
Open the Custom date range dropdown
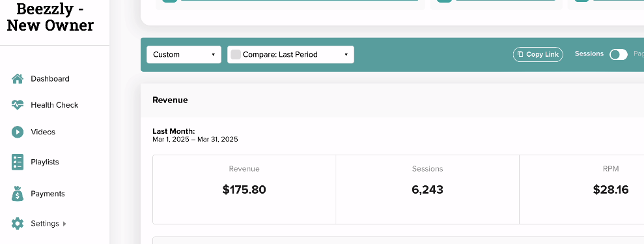coord(184,54)
